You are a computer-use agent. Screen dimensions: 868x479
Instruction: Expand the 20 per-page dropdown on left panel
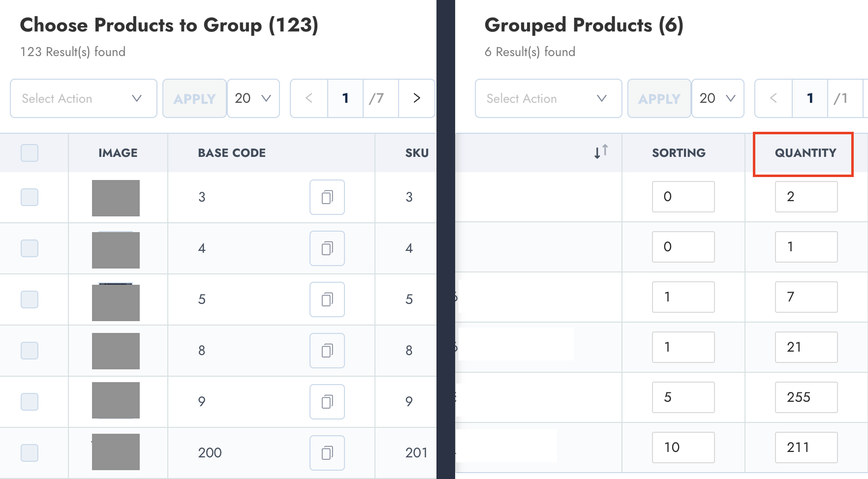coord(253,98)
